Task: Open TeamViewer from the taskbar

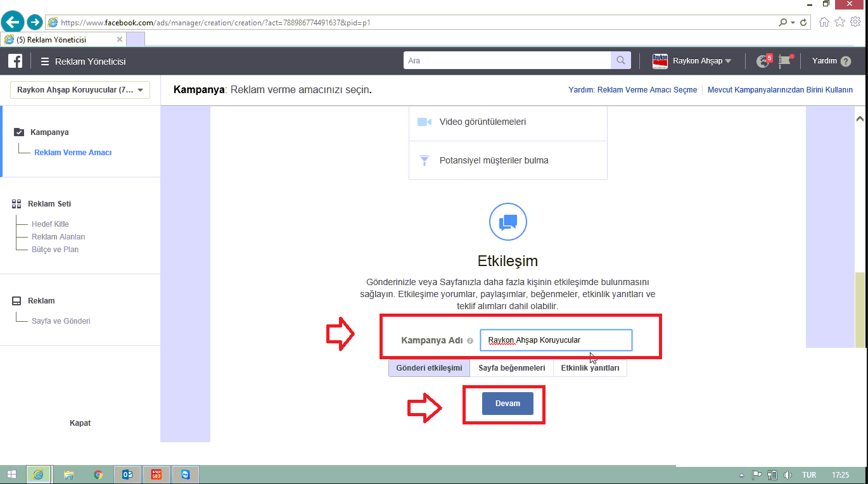Action: click(x=185, y=474)
